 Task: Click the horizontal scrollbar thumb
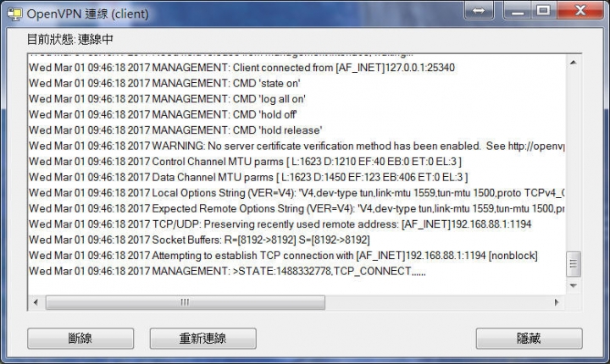pos(186,302)
